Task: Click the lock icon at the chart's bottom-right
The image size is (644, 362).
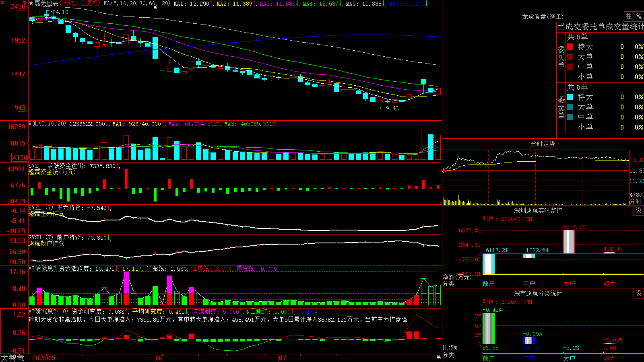Action: (439, 357)
